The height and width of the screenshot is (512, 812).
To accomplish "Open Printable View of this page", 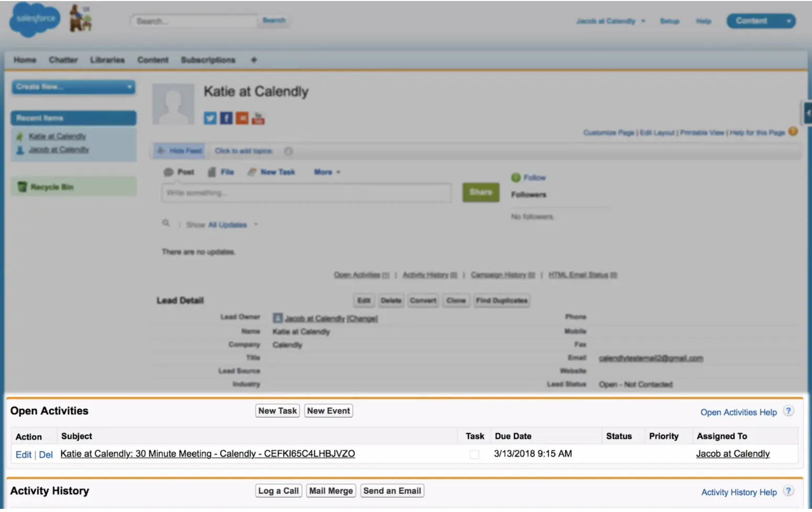I will [702, 132].
